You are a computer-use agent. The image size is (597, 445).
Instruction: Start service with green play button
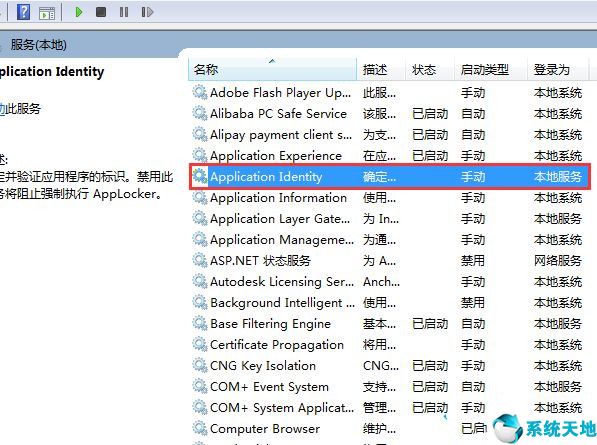(79, 12)
